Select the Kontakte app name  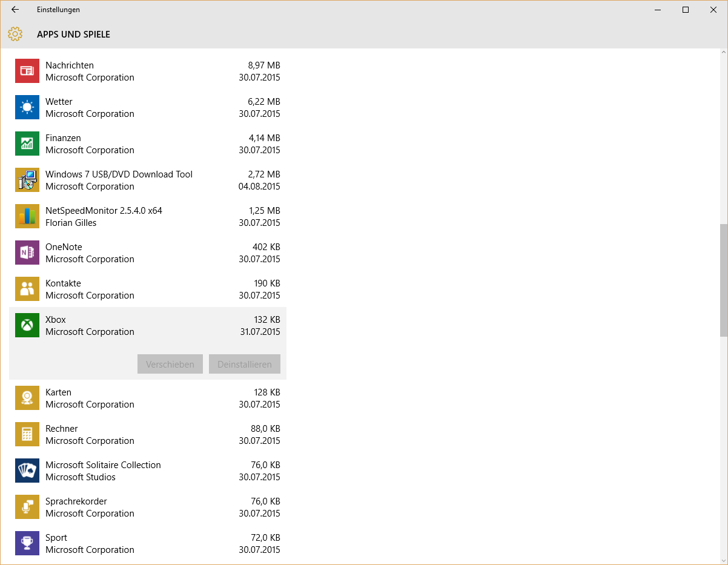[63, 283]
